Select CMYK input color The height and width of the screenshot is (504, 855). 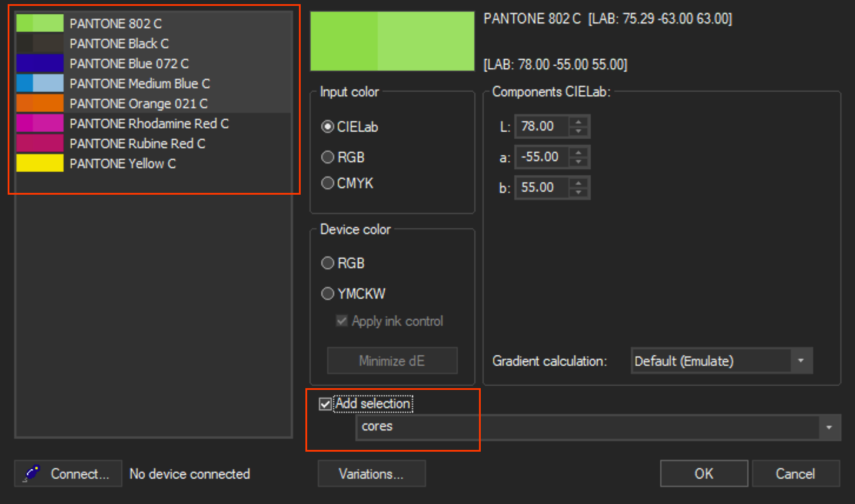click(347, 183)
